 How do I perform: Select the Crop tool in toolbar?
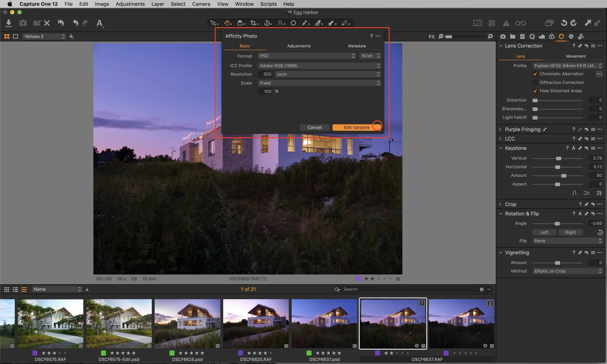point(254,23)
